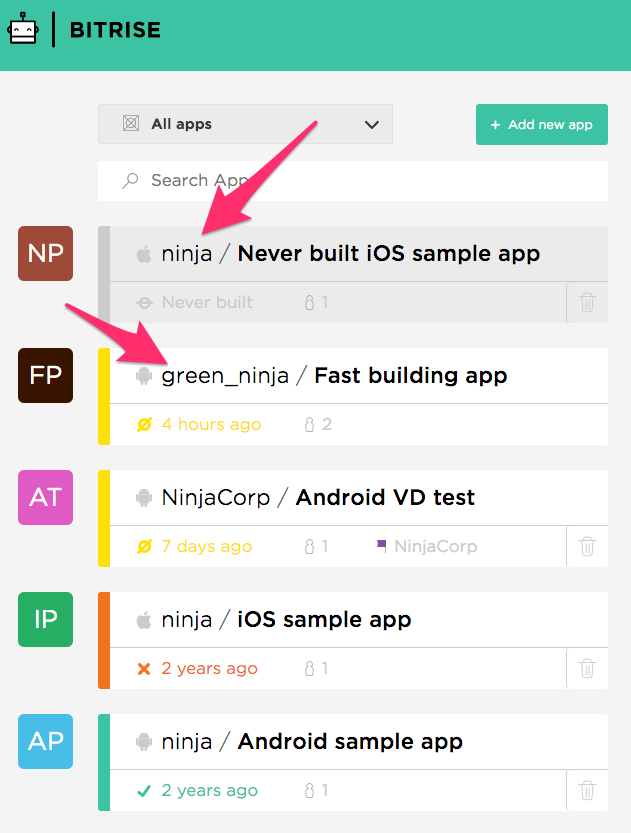The height and width of the screenshot is (833, 631).
Task: Open the AT avatar tile
Action: tap(46, 497)
